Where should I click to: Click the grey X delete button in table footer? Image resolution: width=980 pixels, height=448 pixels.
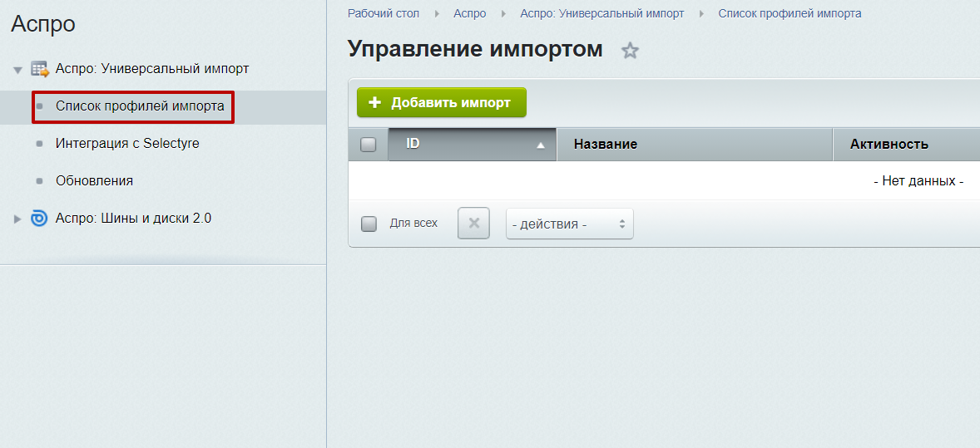[473, 223]
